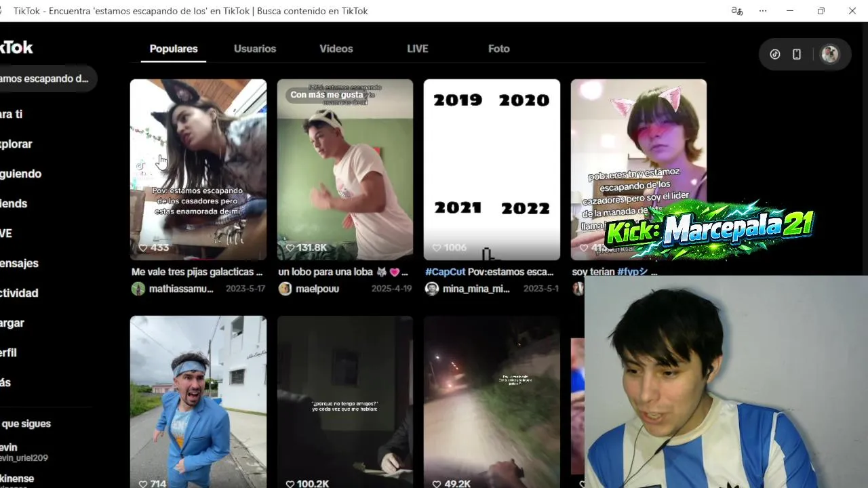868x488 pixels.
Task: Click the 'Con más me gusta' badge
Action: point(327,95)
